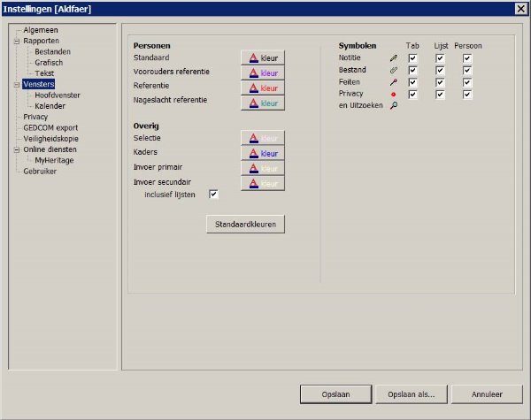This screenshot has width=531, height=420.
Task: Click the Bestand paperclip symbol icon
Action: tap(394, 70)
